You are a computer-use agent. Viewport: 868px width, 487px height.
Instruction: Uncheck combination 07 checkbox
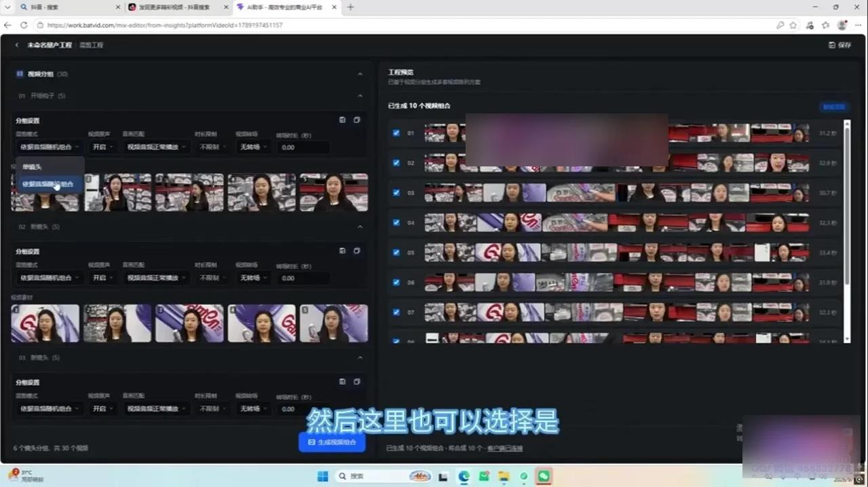396,312
